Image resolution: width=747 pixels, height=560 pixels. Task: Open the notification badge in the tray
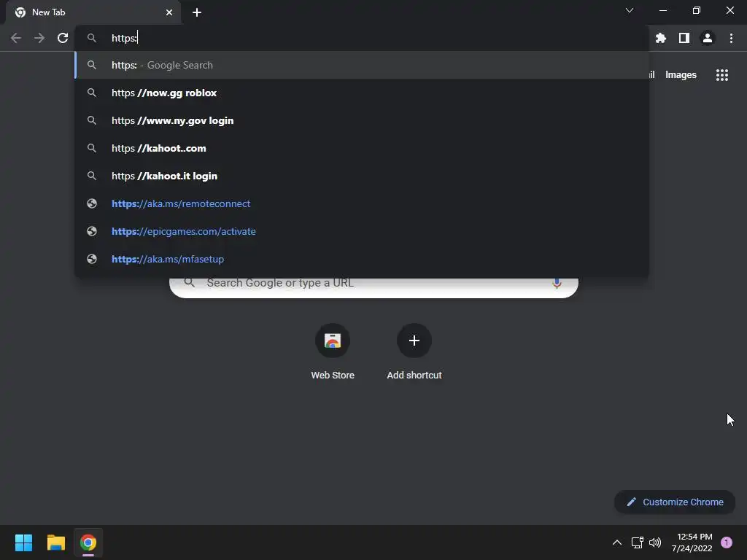point(727,542)
